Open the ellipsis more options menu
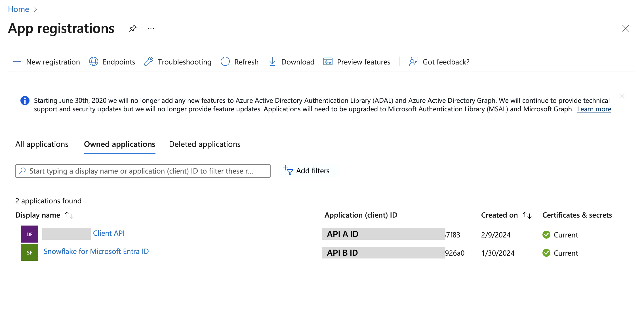Screen dimensions: 644x317 click(x=151, y=28)
